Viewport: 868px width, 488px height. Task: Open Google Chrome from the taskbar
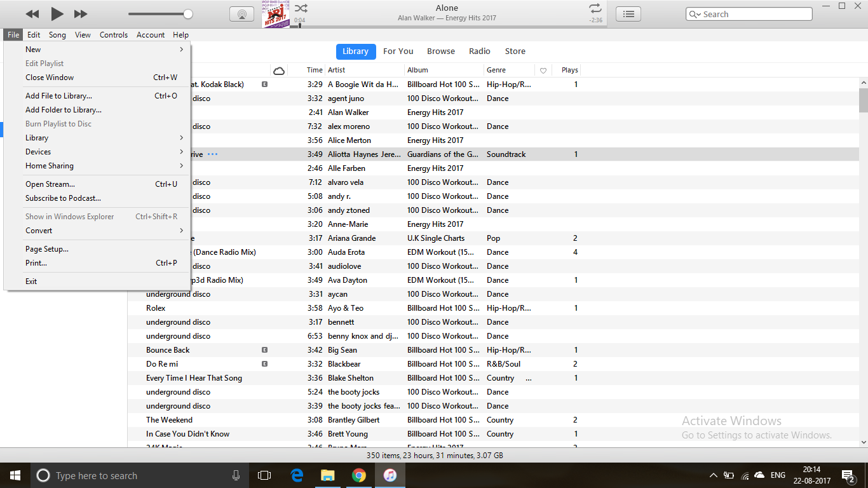(x=359, y=475)
